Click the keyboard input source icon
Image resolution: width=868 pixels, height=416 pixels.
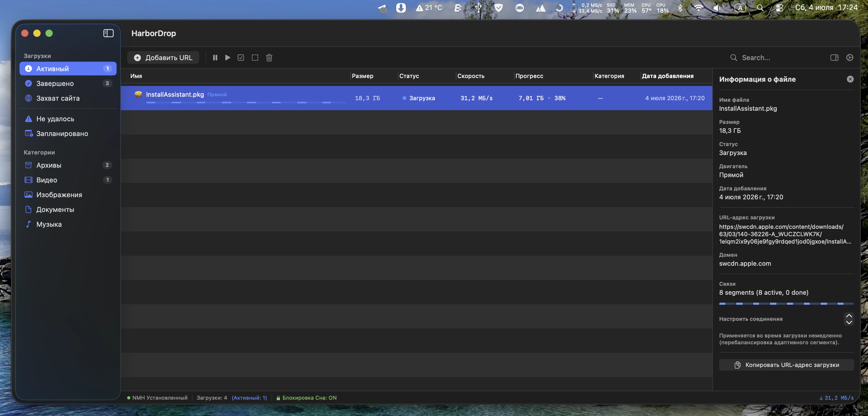[740, 8]
